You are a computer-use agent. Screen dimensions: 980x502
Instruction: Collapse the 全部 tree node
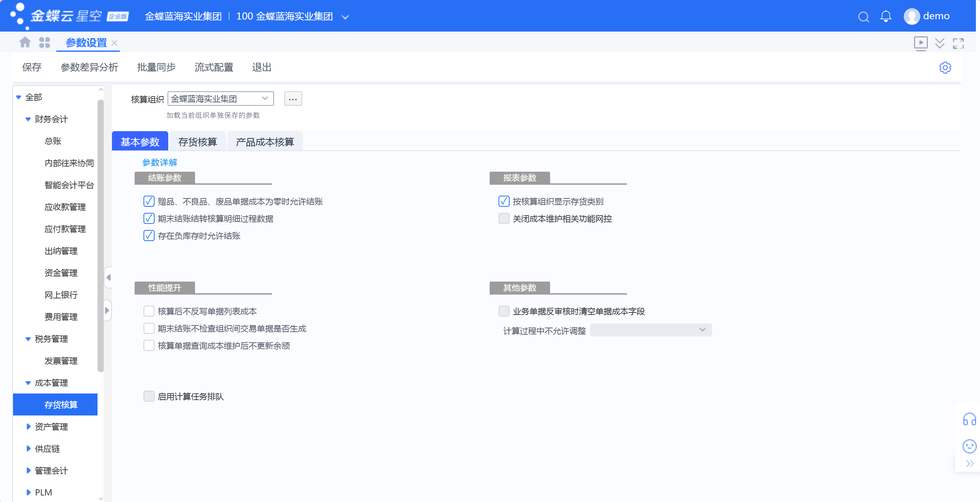(x=18, y=98)
